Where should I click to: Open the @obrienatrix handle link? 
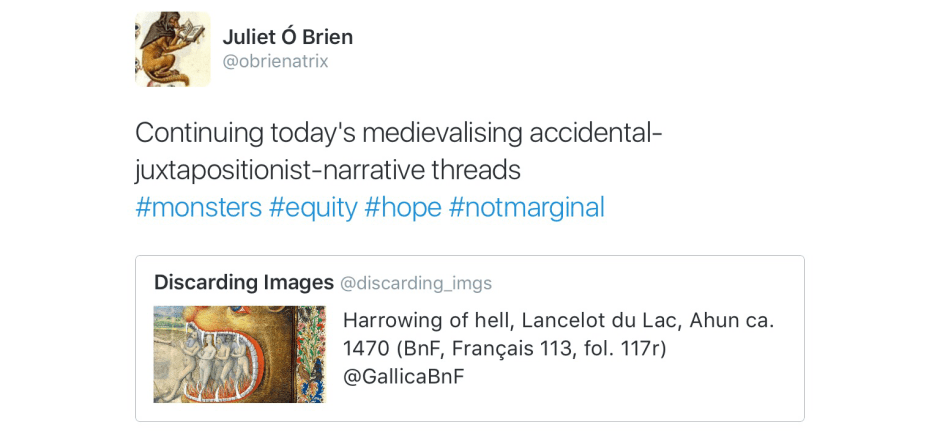pyautogui.click(x=275, y=62)
